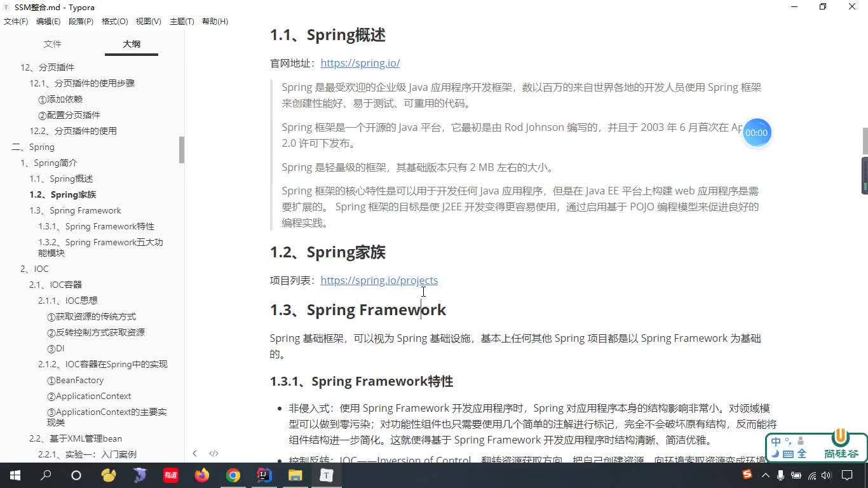Select outline entry ②ApplicationContext
Image resolution: width=868 pixels, height=488 pixels.
point(89,396)
